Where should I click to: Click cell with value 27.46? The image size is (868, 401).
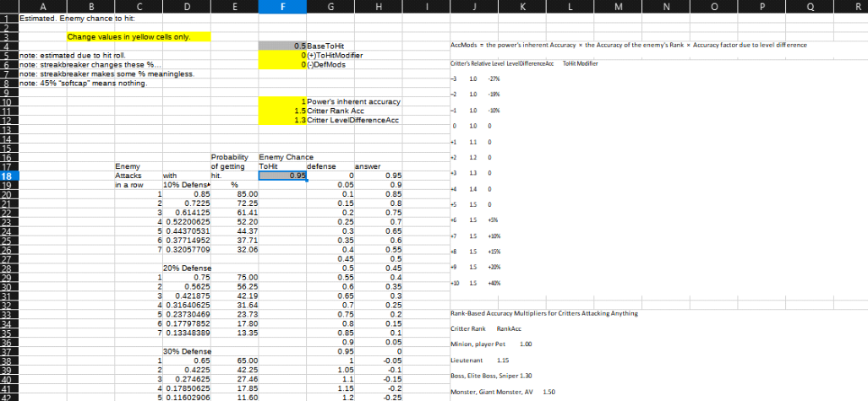tap(235, 378)
